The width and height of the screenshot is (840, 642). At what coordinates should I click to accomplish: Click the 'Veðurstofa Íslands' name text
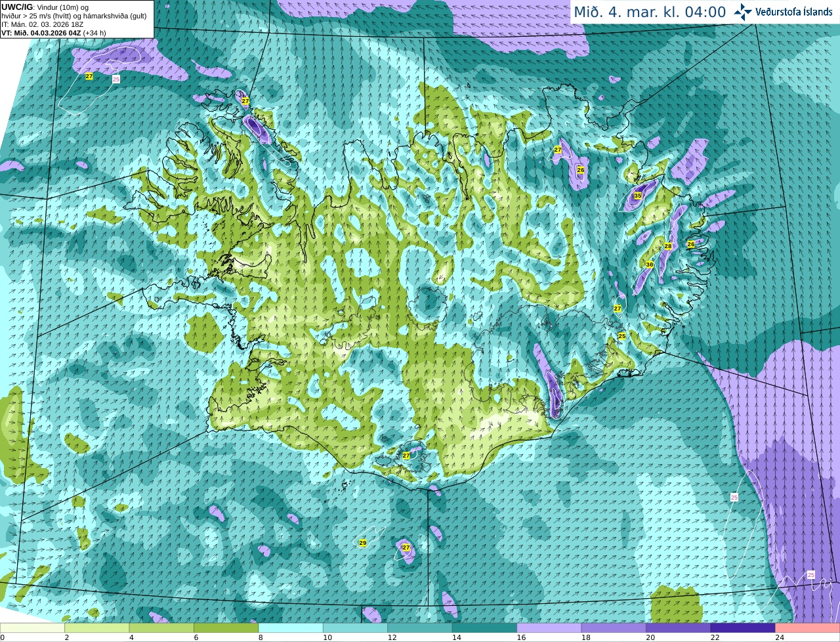(x=794, y=12)
